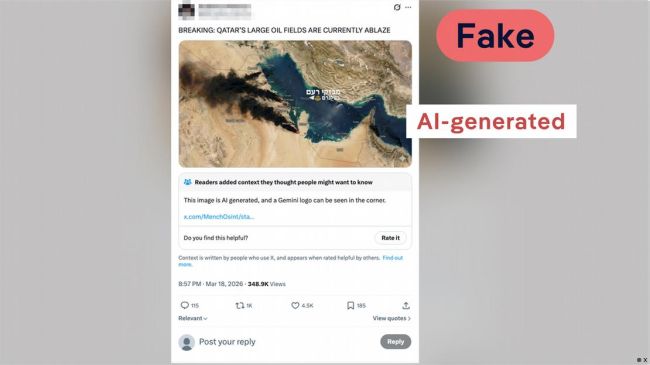Image resolution: width=650 pixels, height=365 pixels.
Task: Click the Find out more link
Action: coord(291,261)
